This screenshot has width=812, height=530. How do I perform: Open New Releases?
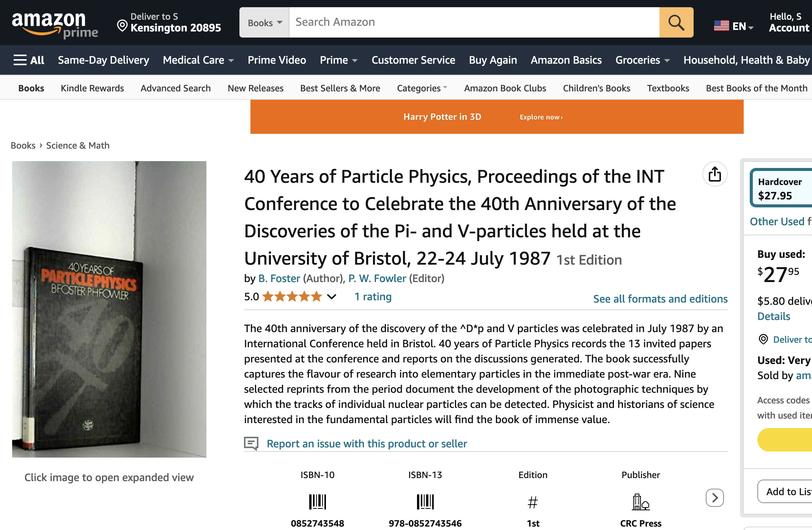click(255, 88)
